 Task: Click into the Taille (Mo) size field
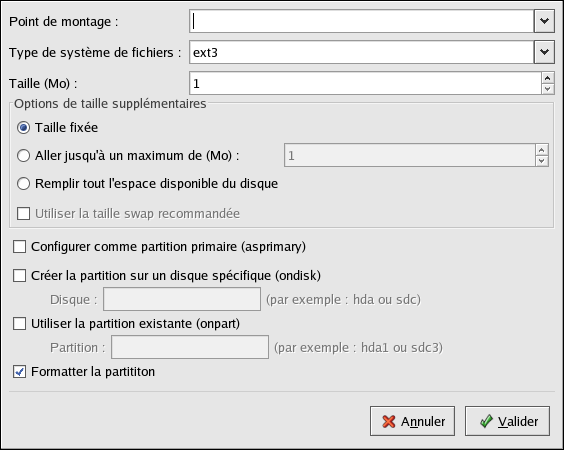pyautogui.click(x=365, y=83)
